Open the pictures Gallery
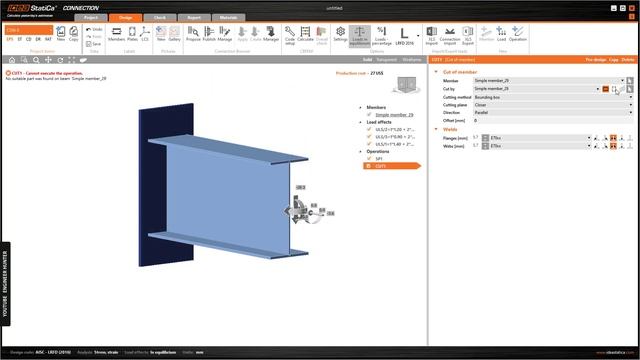Image resolution: width=640 pixels, height=360 pixels. 174,34
